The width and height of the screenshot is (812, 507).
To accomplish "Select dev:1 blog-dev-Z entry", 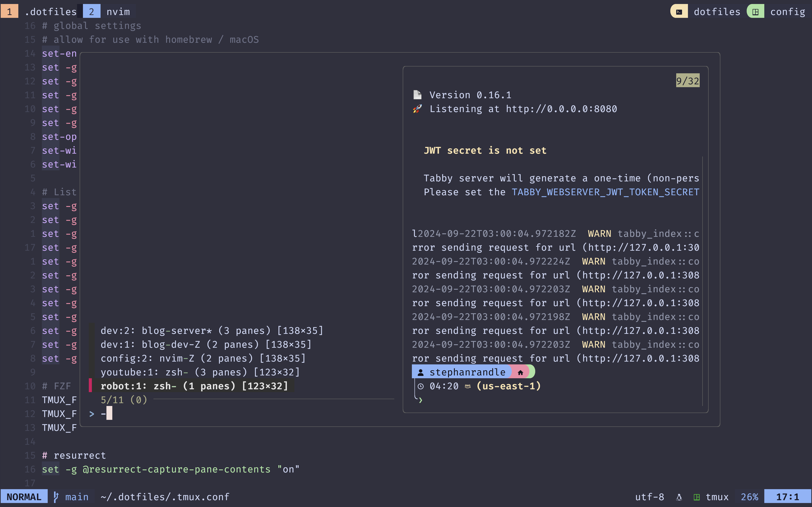I will 206,344.
